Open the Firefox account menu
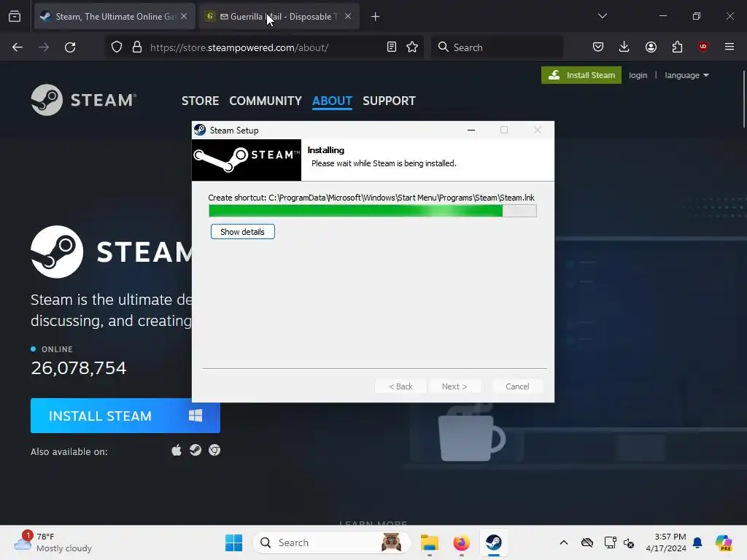Viewport: 747px width, 560px height. click(x=651, y=47)
